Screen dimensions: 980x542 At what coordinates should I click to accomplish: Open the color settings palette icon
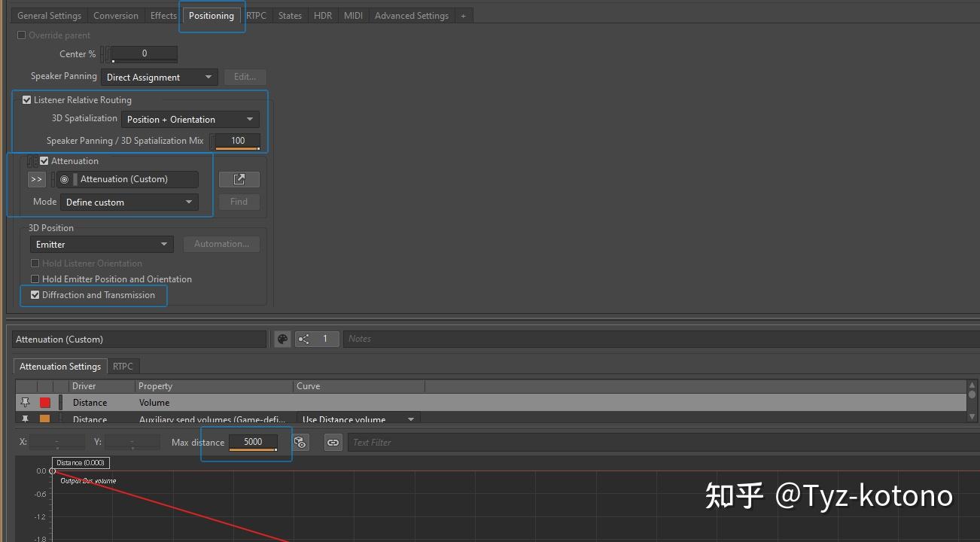(282, 339)
